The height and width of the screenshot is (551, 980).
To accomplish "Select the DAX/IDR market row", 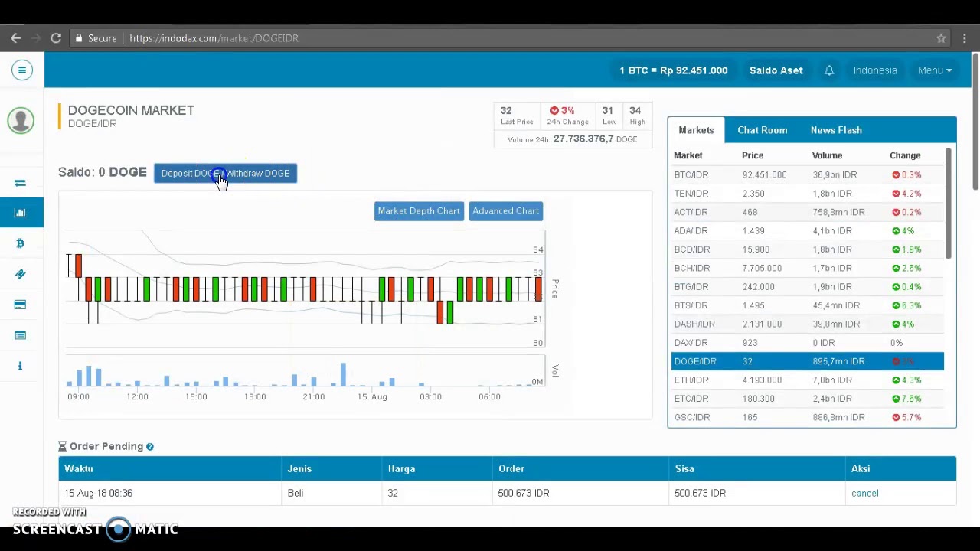I will 808,343.
